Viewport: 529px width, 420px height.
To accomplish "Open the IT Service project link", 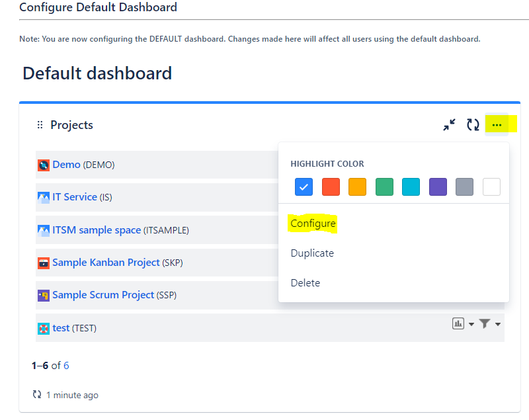I will pyautogui.click(x=75, y=197).
